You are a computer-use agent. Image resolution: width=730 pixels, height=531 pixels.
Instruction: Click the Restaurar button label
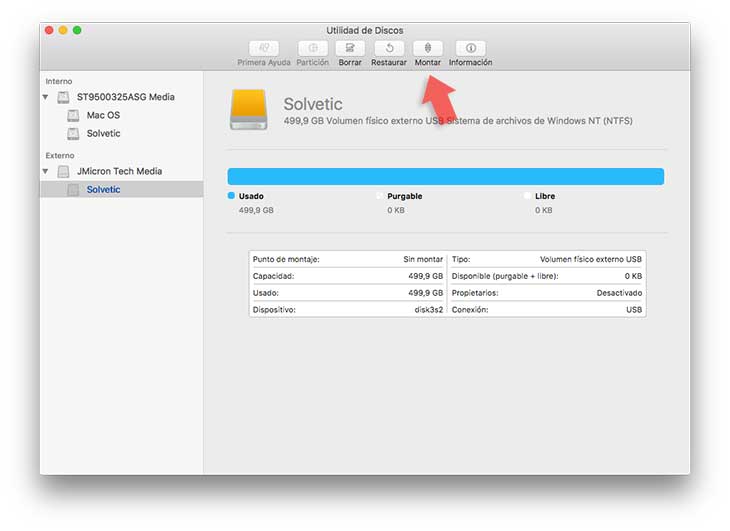tap(389, 62)
